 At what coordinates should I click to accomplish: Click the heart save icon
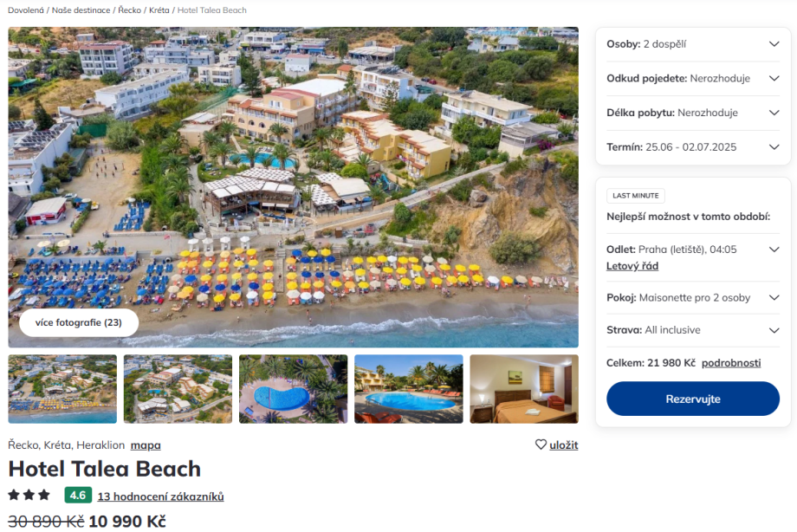point(541,444)
